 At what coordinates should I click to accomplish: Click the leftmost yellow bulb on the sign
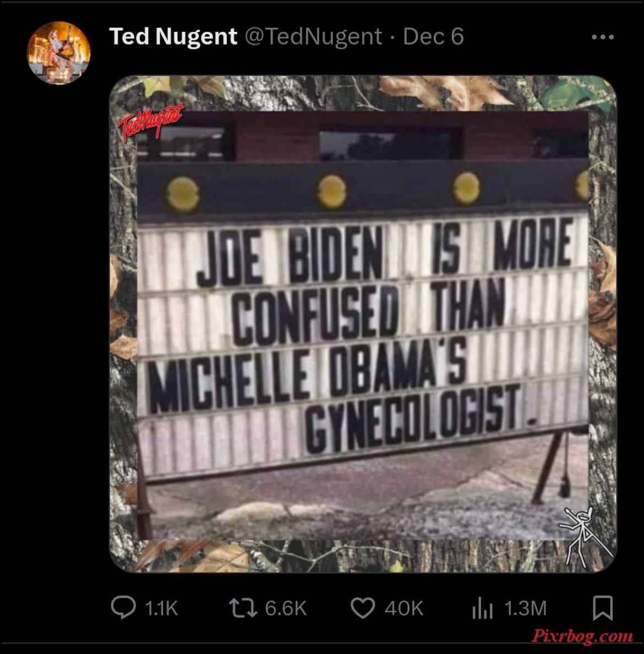(x=182, y=194)
